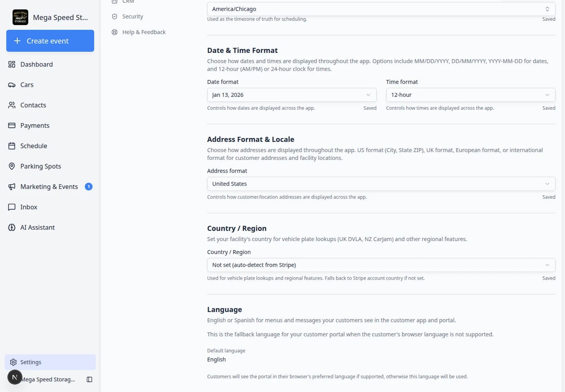
Task: Click the Settings gear icon
Action: coord(13,362)
